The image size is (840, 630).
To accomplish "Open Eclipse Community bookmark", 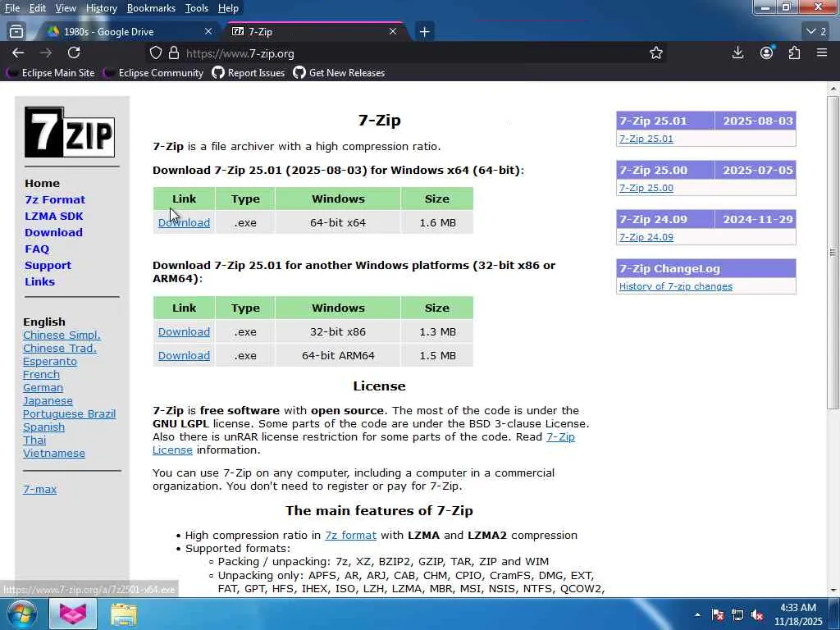I will tap(154, 73).
